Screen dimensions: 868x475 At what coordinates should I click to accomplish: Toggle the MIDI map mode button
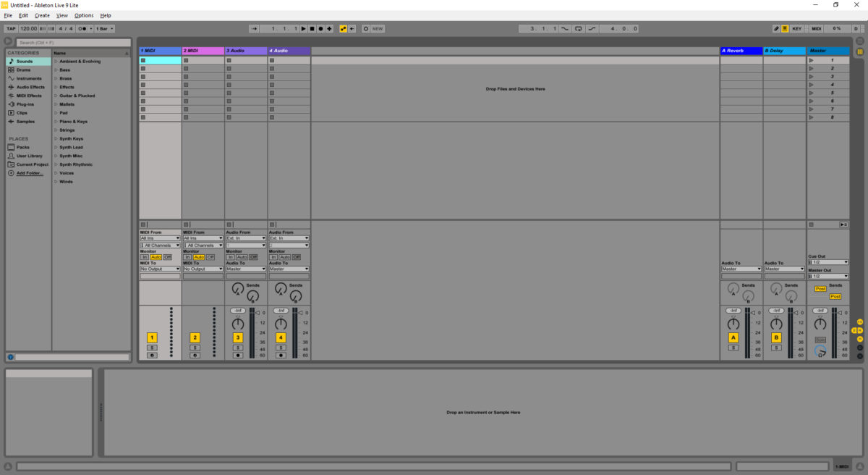[817, 28]
